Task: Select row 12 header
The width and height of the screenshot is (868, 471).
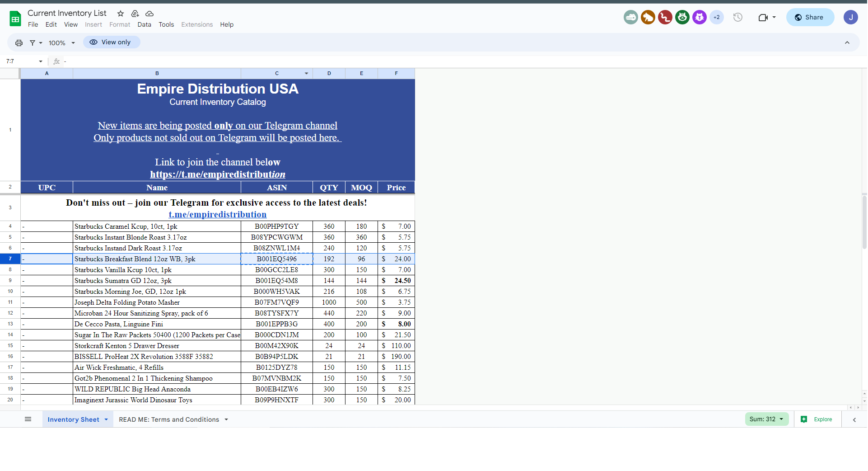Action: pos(10,313)
